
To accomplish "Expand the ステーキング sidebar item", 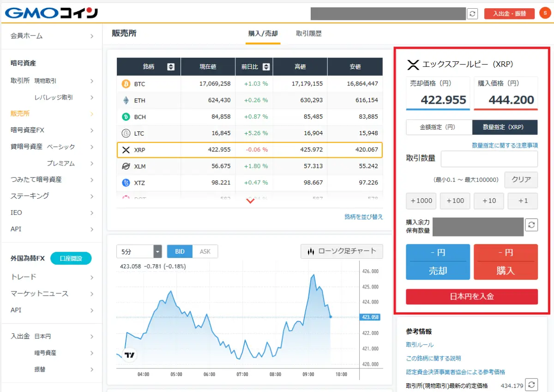I will [x=52, y=196].
